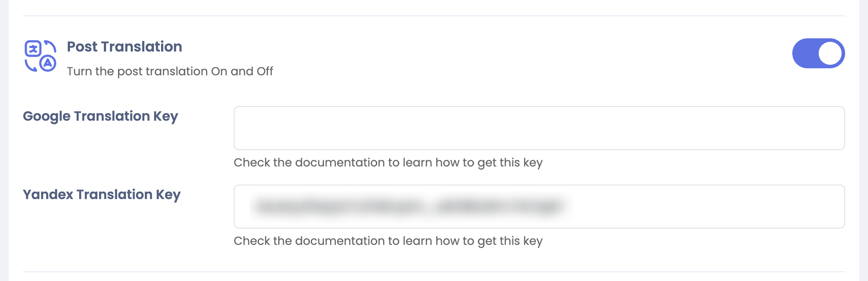Viewport: 868px width, 281px height.
Task: Click the white knob of Post Translation switch
Action: click(x=830, y=53)
